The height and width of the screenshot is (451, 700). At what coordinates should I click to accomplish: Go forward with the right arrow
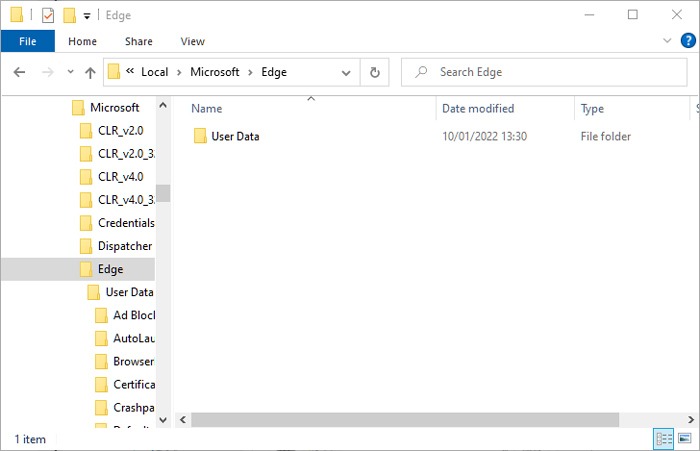pyautogui.click(x=47, y=72)
